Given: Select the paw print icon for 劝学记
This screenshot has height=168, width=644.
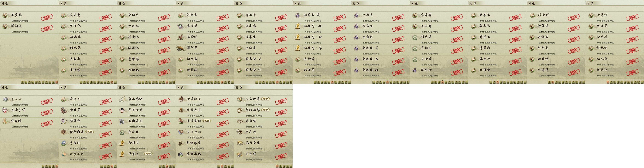Looking at the screenshot, I should point(64,121).
